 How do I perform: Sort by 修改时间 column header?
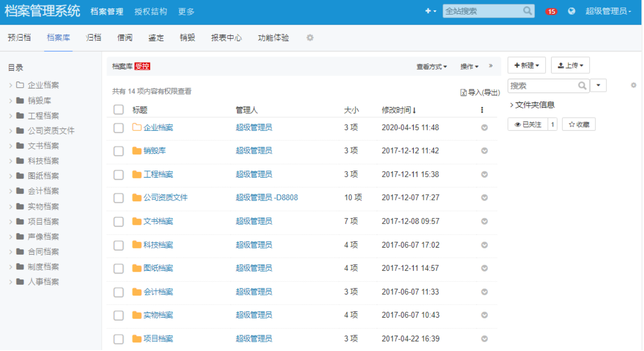tap(399, 110)
